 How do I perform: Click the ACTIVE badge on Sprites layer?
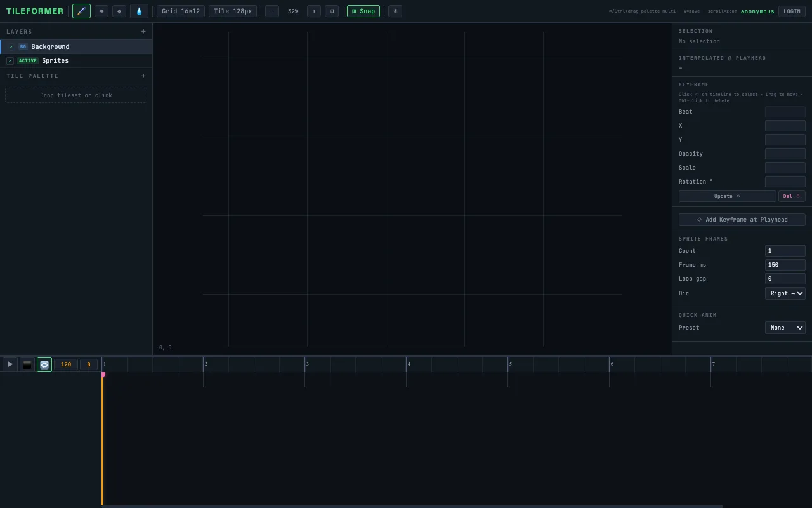[27, 61]
